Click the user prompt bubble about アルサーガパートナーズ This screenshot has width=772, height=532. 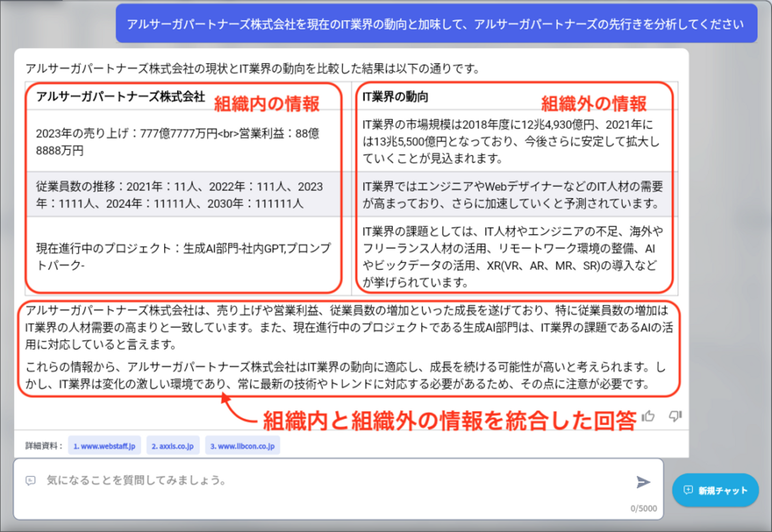point(436,24)
